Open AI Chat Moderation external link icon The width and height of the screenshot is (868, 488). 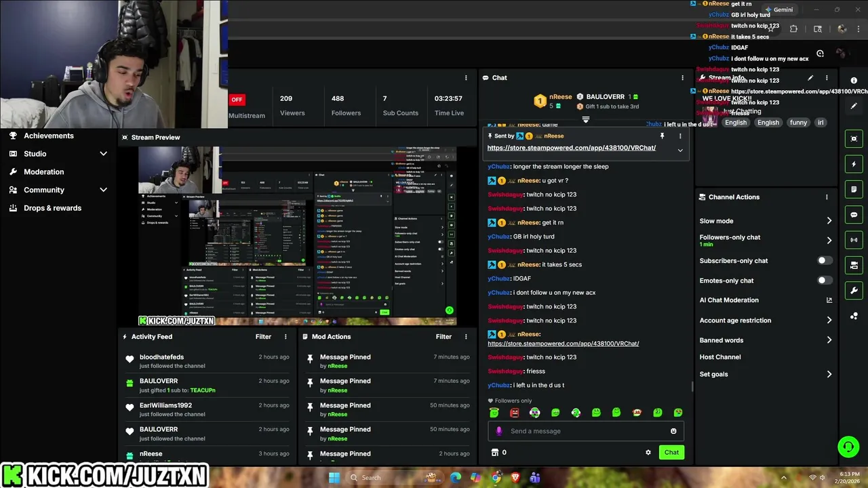click(x=829, y=300)
